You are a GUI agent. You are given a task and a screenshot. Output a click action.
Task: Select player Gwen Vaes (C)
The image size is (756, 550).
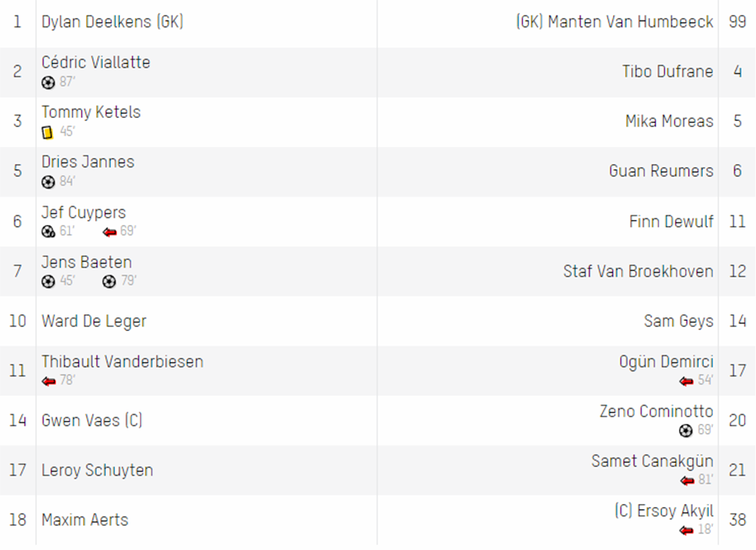(92, 421)
